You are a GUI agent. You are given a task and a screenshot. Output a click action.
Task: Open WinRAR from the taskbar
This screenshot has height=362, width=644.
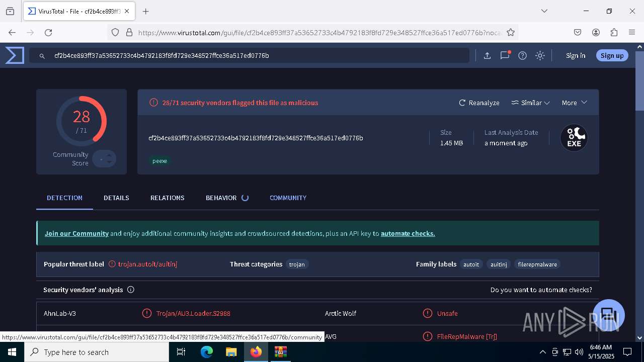[280, 352]
